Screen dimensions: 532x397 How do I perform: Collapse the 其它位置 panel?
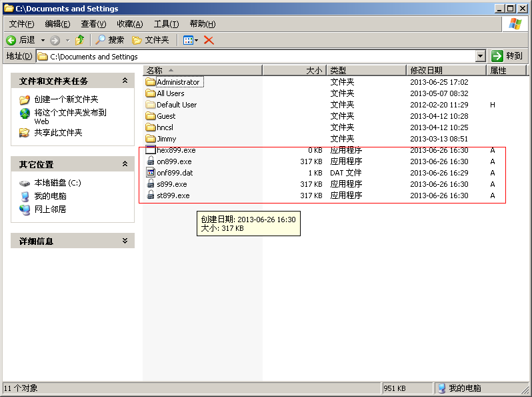point(125,164)
